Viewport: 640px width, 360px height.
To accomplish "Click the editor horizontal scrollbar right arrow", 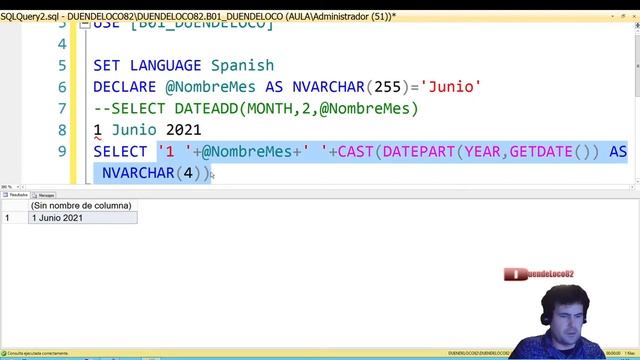I will coord(632,187).
